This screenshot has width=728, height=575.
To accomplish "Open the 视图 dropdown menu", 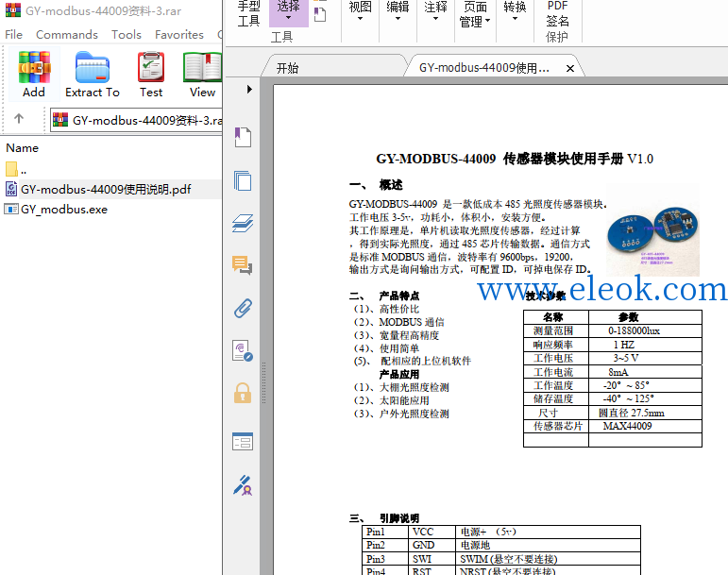I will (x=361, y=12).
